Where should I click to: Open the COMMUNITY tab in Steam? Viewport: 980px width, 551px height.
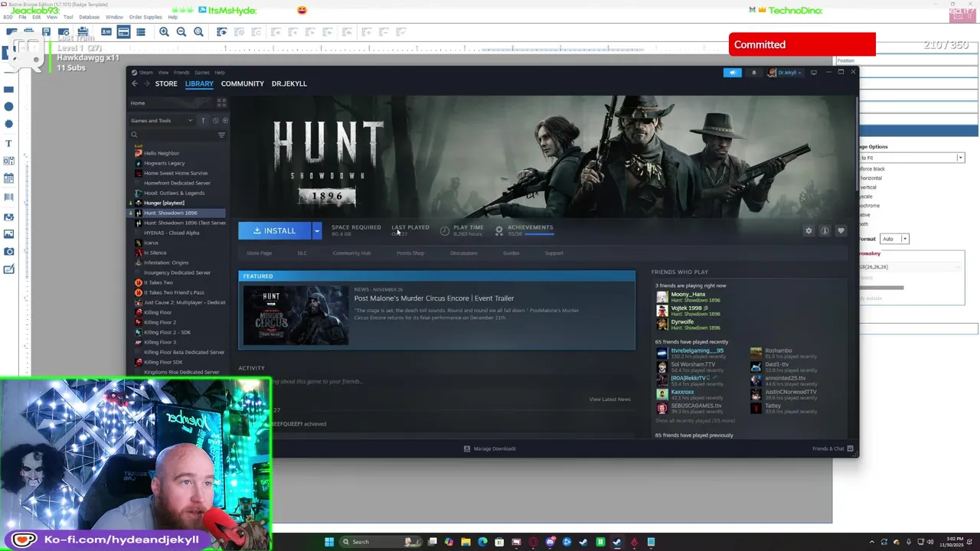pyautogui.click(x=242, y=83)
